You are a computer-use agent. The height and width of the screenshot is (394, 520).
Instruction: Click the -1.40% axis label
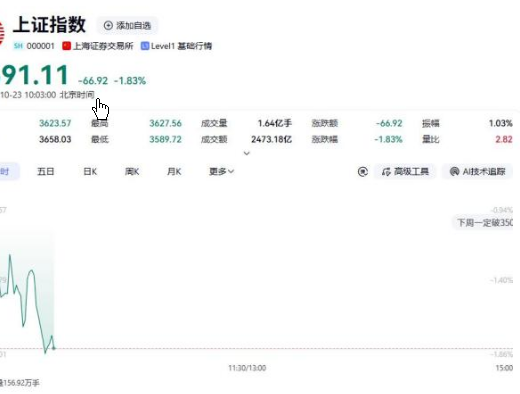point(501,280)
